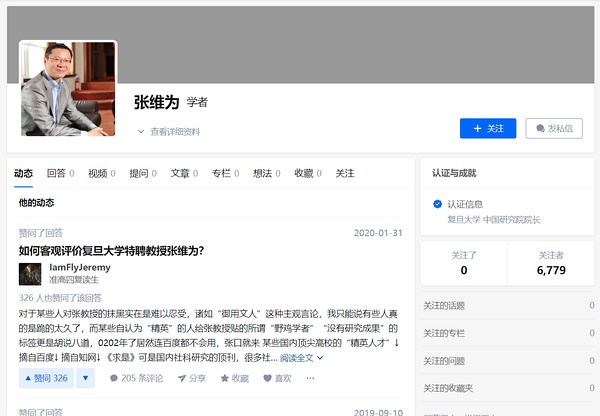The width and height of the screenshot is (600, 416).
Task: Open the 视频 tab
Action: (x=101, y=173)
